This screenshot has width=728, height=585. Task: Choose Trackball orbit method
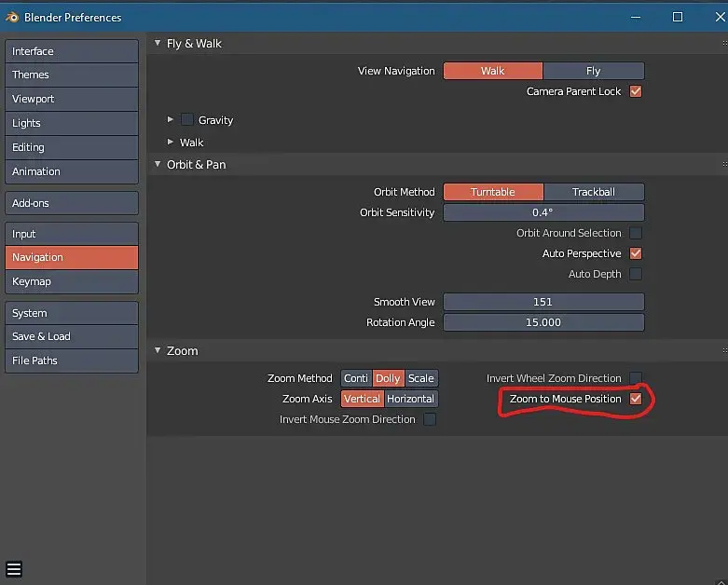pyautogui.click(x=594, y=192)
